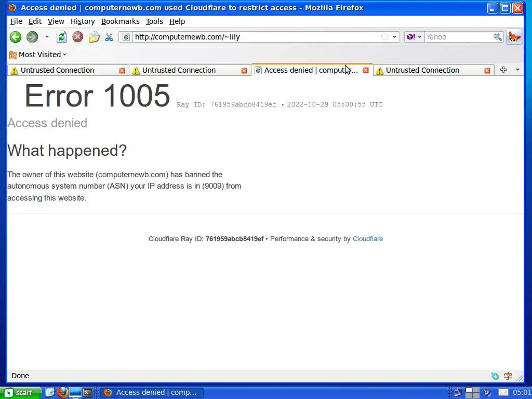Screen dimensions: 532x399
Task: Go back with the green Back arrow
Action: coord(15,37)
